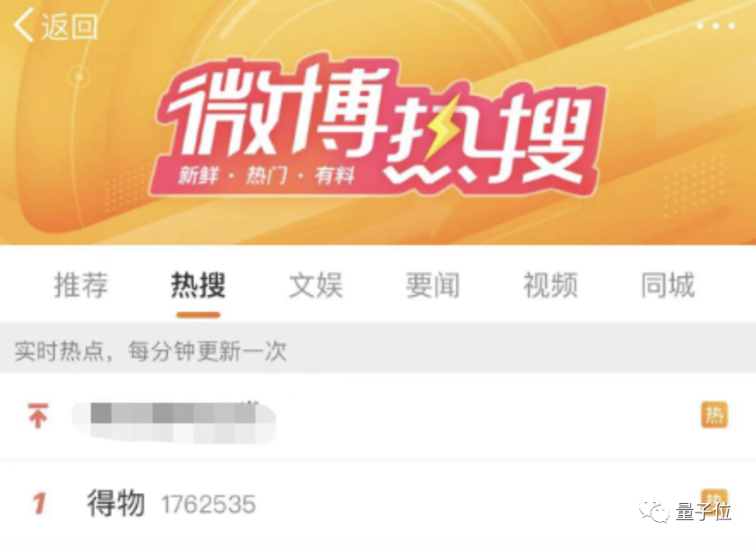Viewport: 756px width, 545px height.
Task: Open the 视频 tab
Action: click(550, 284)
